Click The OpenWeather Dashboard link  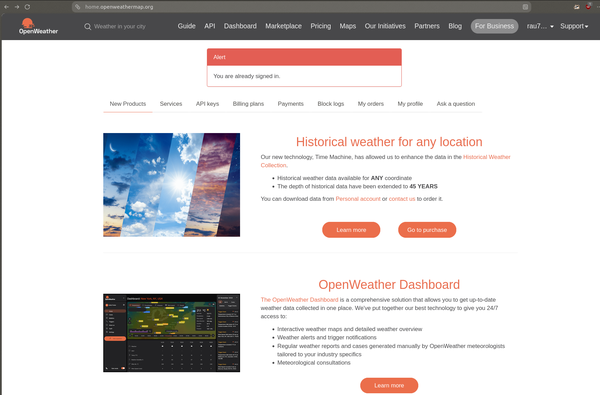pos(300,300)
